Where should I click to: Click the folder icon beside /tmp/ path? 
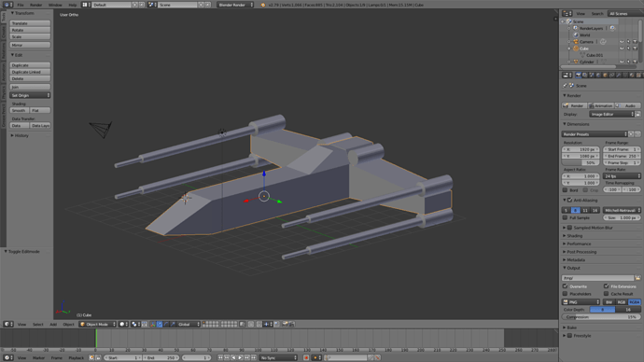pyautogui.click(x=637, y=278)
